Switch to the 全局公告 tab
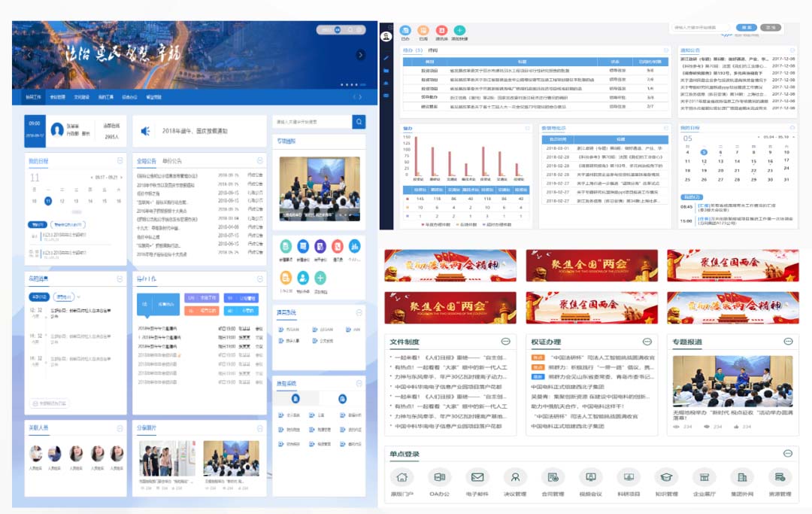 tap(146, 161)
